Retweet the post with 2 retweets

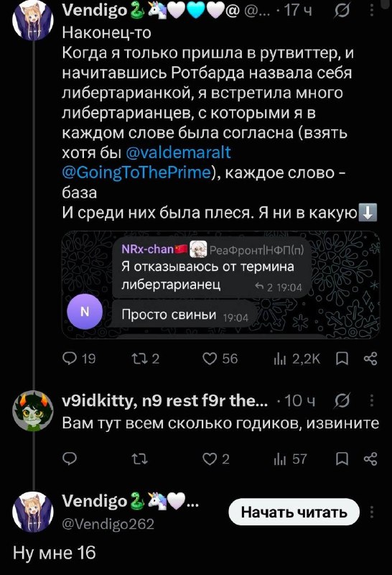click(x=146, y=359)
